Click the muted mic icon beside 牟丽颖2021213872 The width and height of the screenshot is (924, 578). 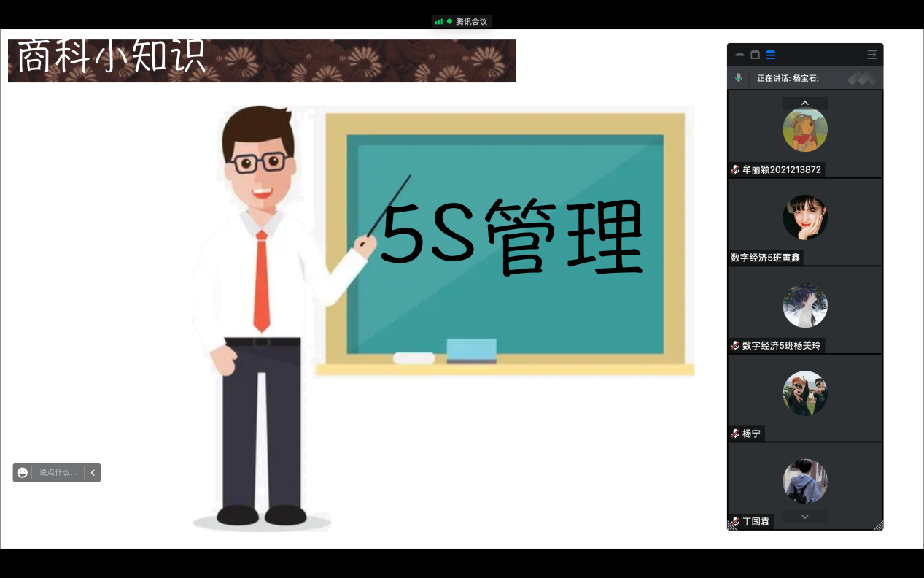coord(735,169)
